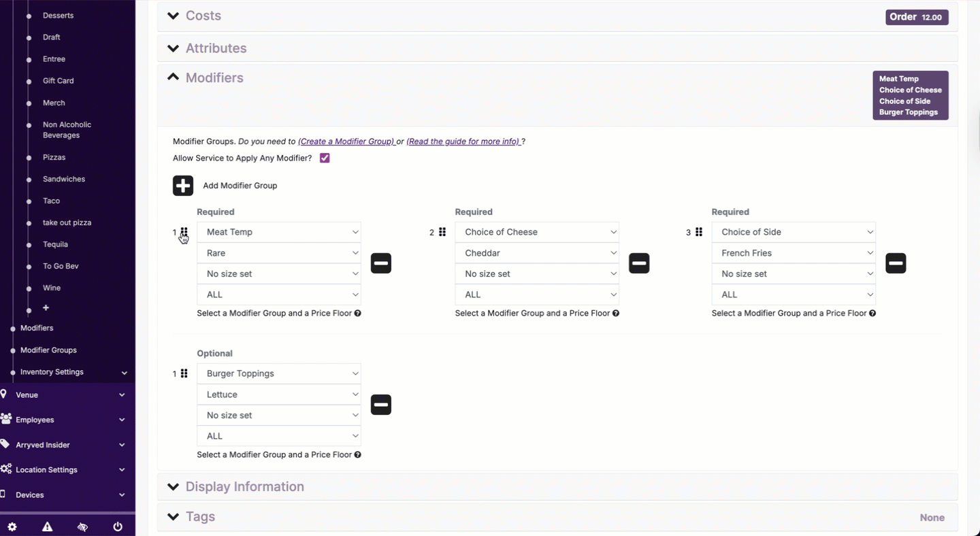Click the power logout icon
The height and width of the screenshot is (536, 980).
(118, 526)
